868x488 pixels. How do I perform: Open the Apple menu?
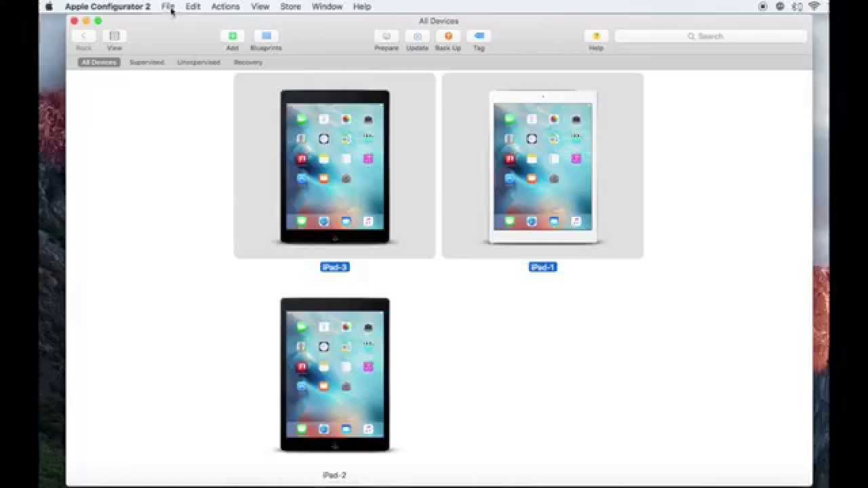[x=49, y=7]
